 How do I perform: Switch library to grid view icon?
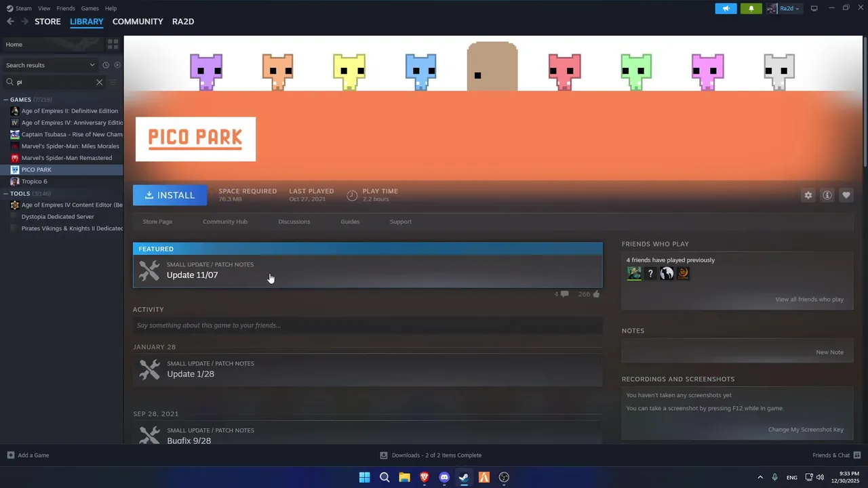click(113, 44)
